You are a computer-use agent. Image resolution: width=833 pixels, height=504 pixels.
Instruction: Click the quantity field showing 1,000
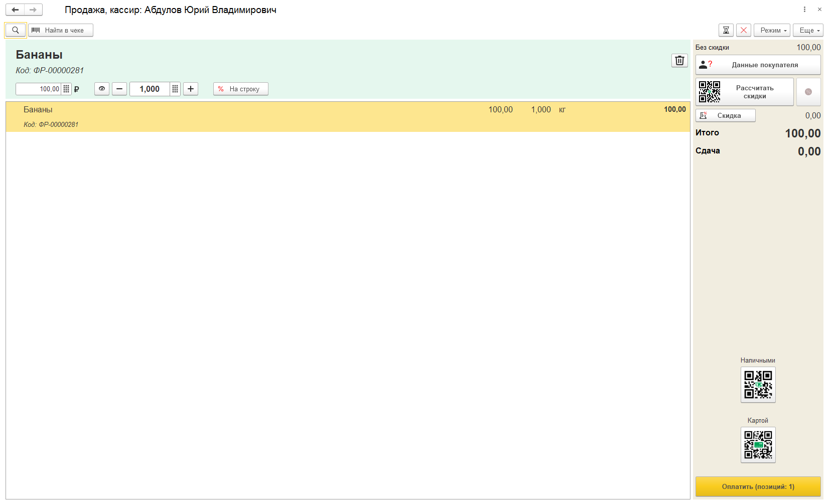pos(150,89)
